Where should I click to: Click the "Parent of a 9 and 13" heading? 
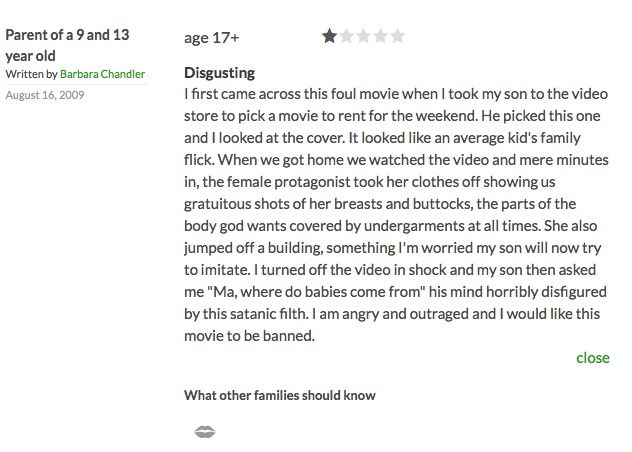[x=67, y=35]
